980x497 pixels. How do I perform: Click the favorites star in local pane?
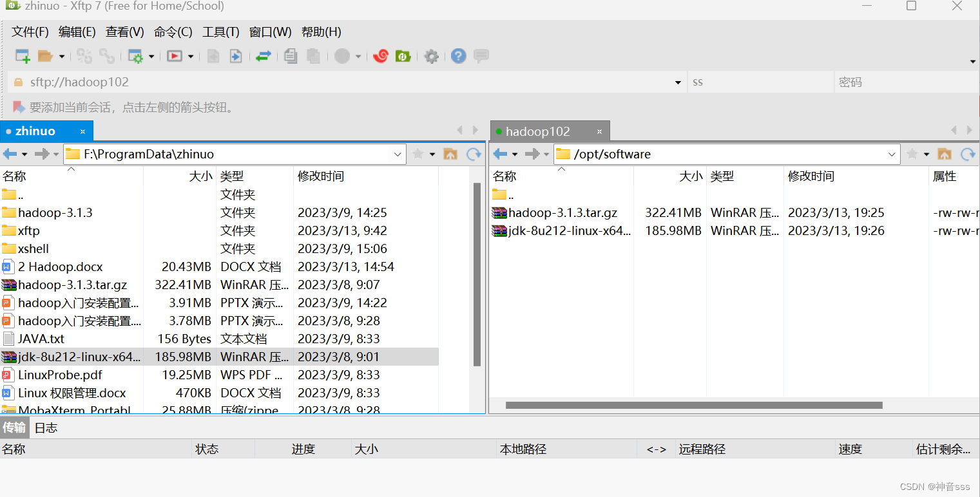click(x=418, y=154)
